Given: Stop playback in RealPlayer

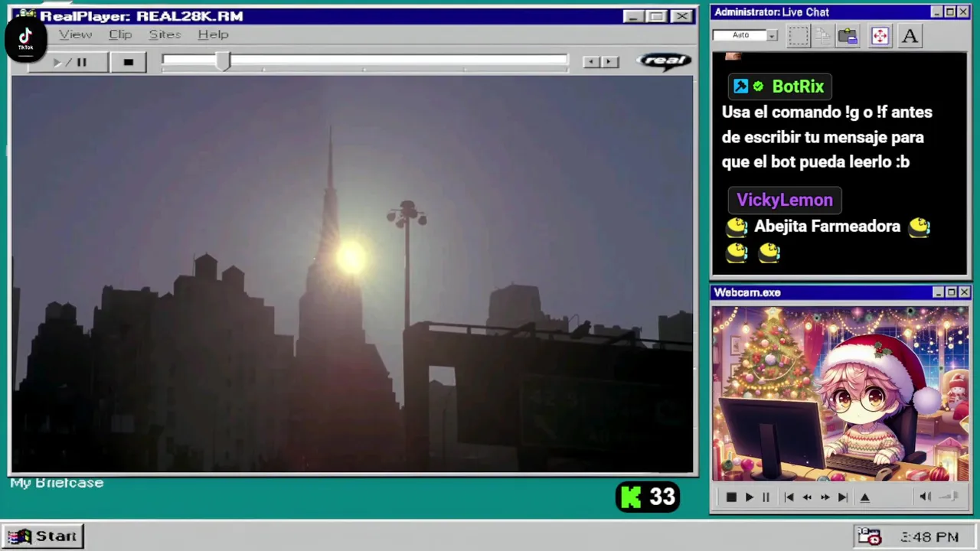Looking at the screenshot, I should [128, 63].
